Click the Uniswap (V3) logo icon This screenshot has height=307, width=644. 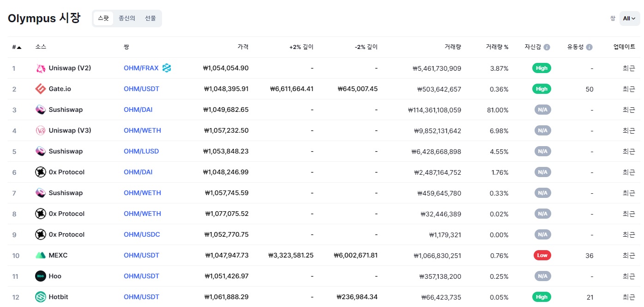point(41,130)
